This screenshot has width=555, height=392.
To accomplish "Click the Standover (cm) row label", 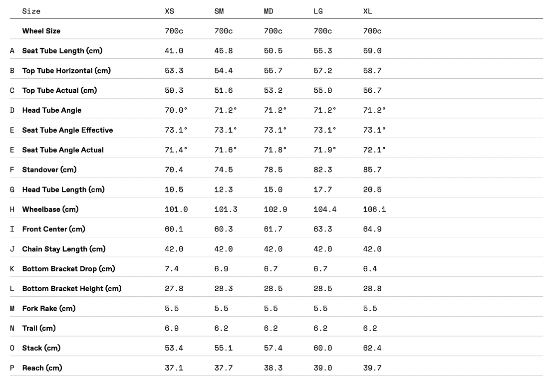I will coord(49,170).
